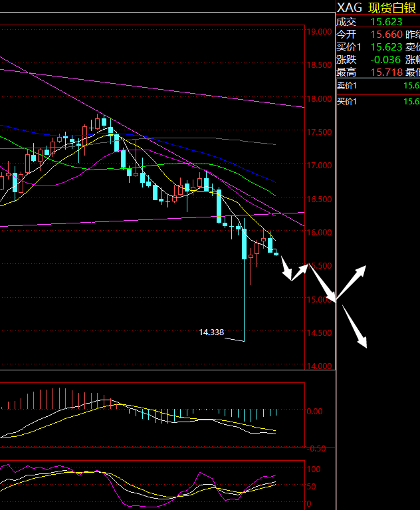The height and width of the screenshot is (510, 420).
Task: Click the 成交 label in quote panel
Action: 346,22
